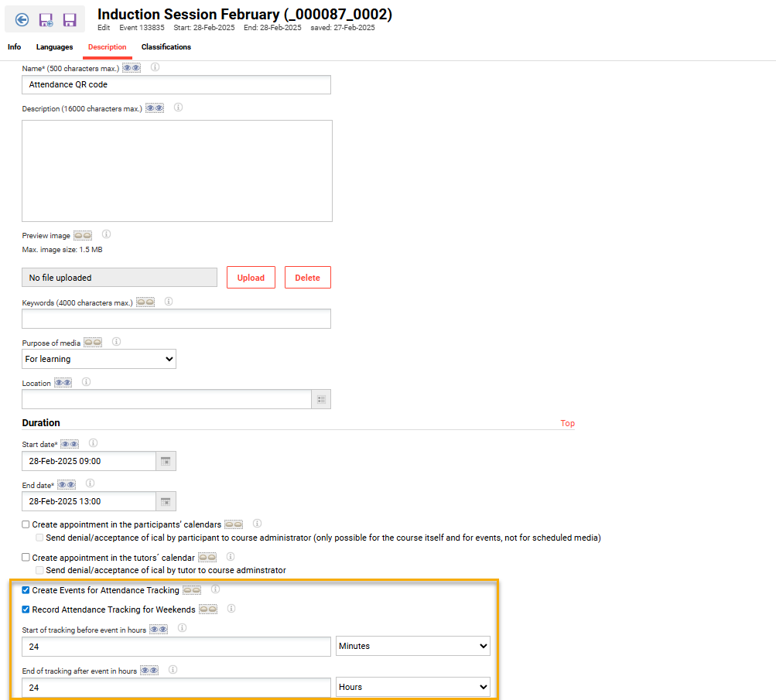Open info icon next to Description label
Image resolution: width=776 pixels, height=700 pixels.
point(178,108)
